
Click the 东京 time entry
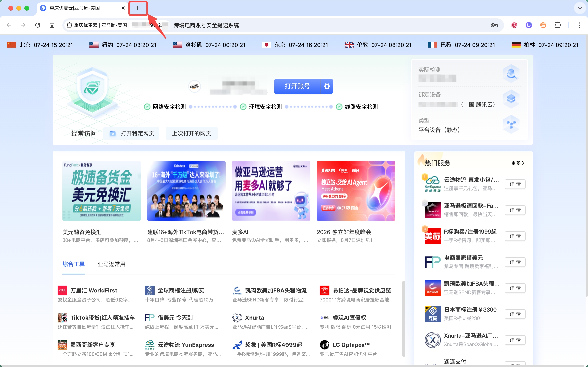coord(295,45)
